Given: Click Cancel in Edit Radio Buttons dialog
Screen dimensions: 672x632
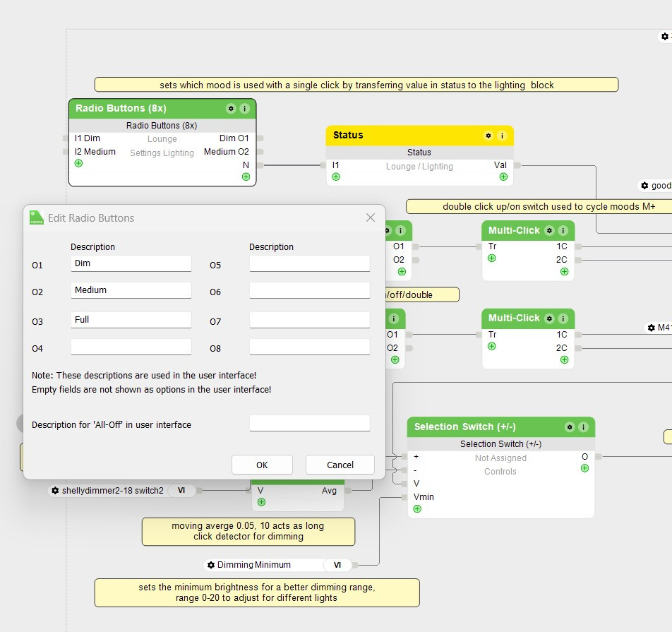Looking at the screenshot, I should pyautogui.click(x=340, y=465).
